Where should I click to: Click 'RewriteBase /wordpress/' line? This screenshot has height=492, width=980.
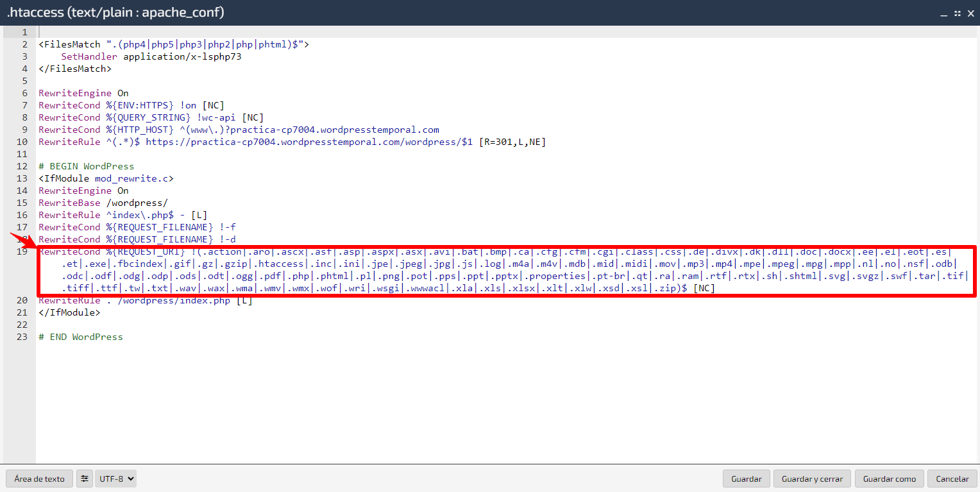(x=103, y=203)
